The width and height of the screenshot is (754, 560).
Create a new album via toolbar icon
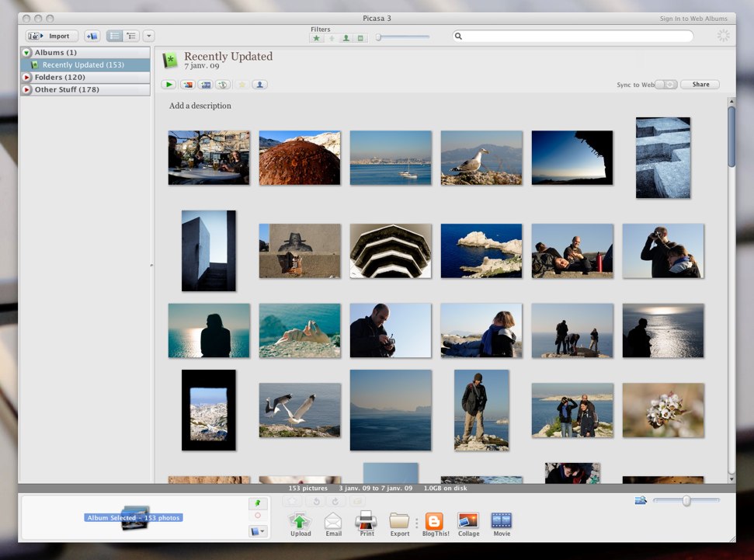(x=92, y=36)
